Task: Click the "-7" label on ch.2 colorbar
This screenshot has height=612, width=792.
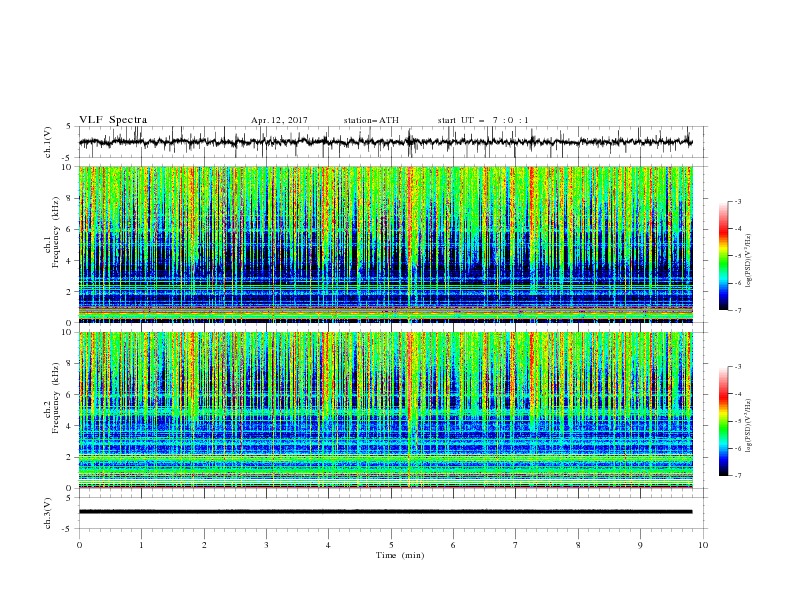Action: 738,475
